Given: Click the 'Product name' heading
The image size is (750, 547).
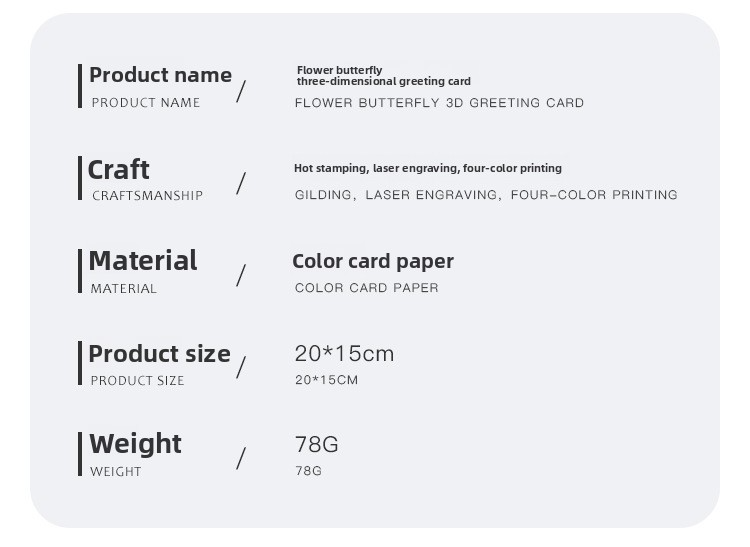Looking at the screenshot, I should click(160, 75).
